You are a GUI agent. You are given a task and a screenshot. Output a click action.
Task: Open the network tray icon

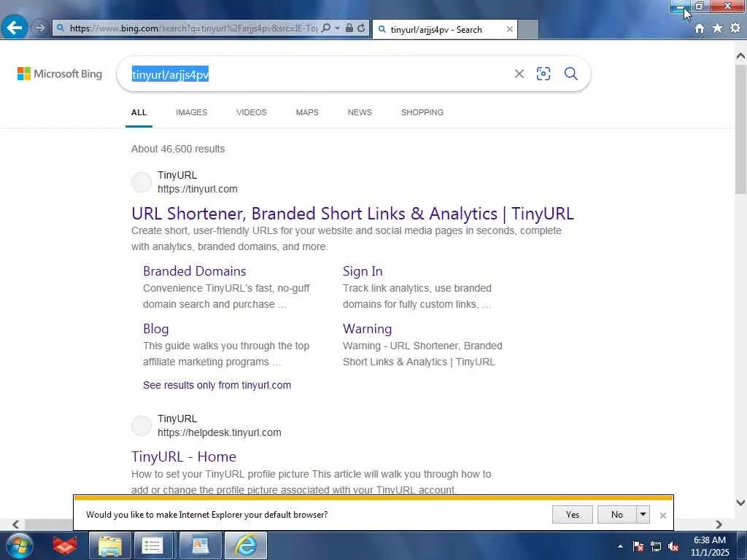point(656,546)
